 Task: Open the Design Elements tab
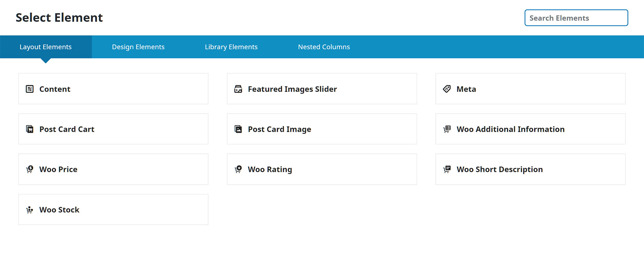click(x=138, y=47)
